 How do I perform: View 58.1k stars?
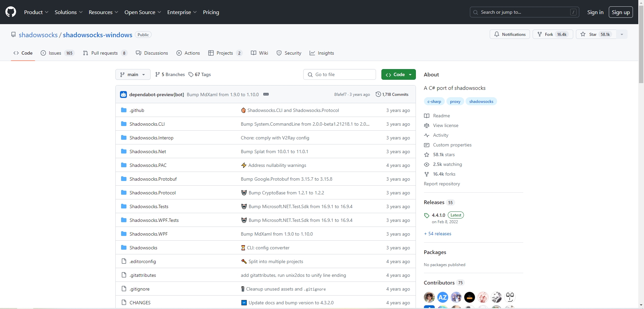coord(439,154)
